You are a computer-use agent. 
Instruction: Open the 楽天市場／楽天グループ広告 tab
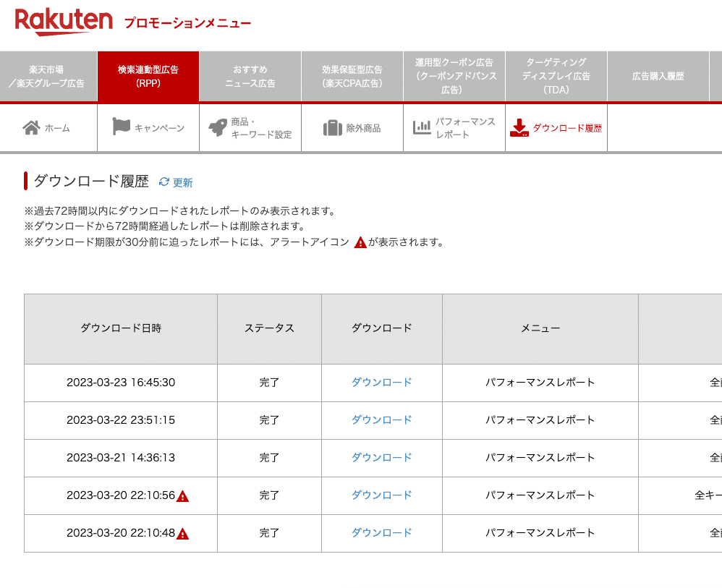(48, 77)
